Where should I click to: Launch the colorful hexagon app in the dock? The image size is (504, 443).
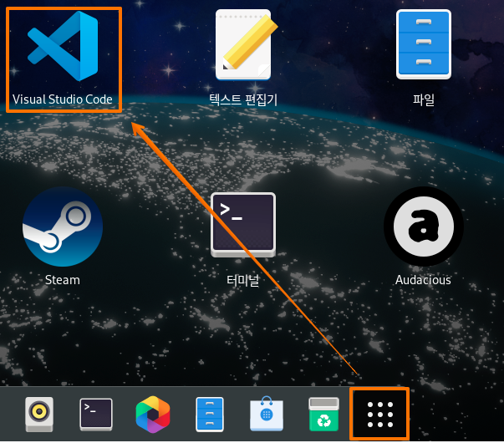coord(153,415)
